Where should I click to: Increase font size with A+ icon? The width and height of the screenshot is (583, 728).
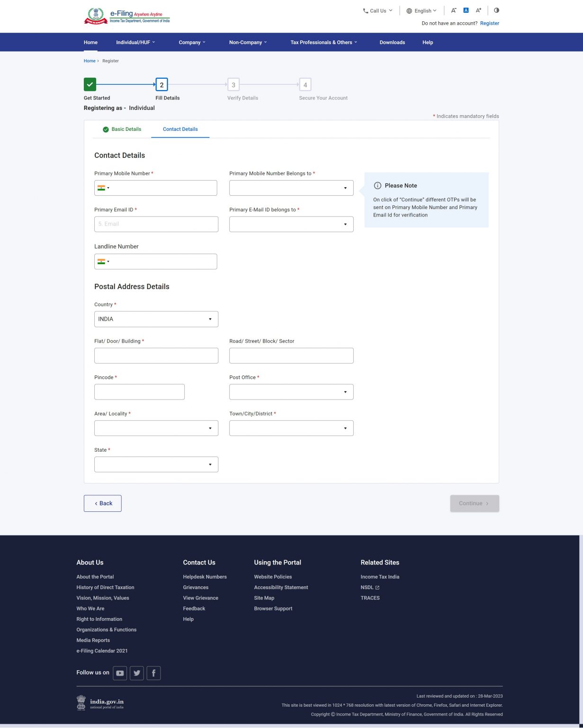[x=478, y=10]
